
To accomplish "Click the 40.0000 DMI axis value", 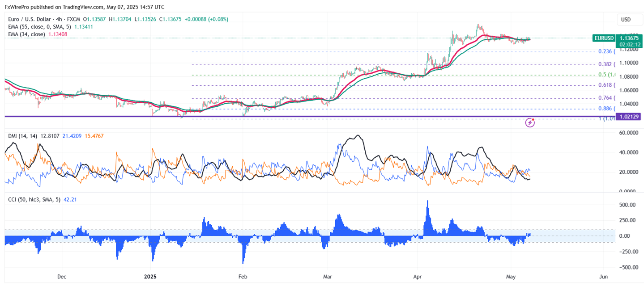I will pos(629,152).
